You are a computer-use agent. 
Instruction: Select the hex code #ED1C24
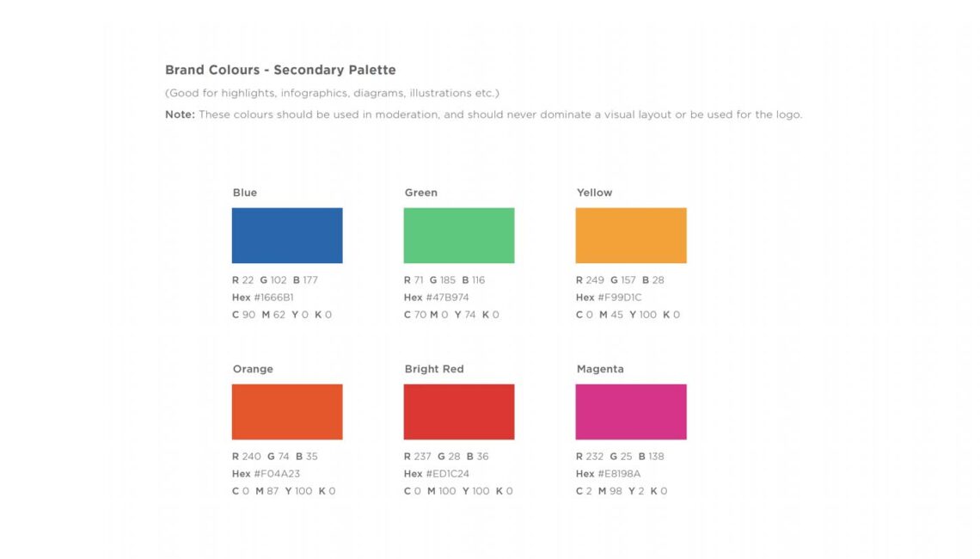[x=447, y=474]
